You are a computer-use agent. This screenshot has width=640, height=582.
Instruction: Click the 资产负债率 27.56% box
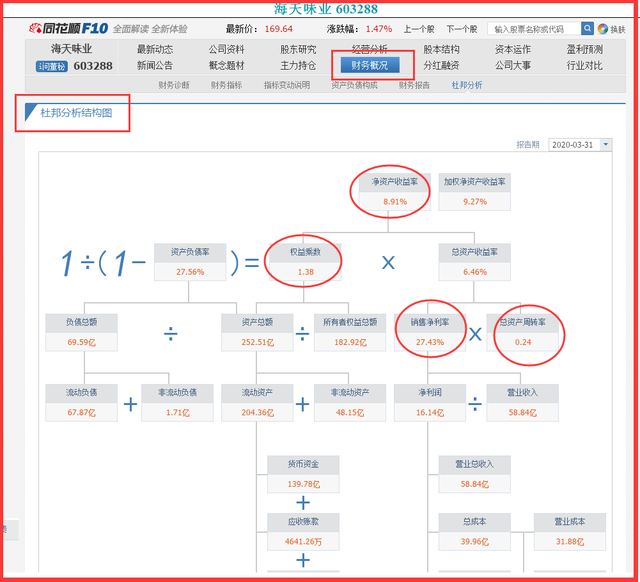[x=190, y=262]
